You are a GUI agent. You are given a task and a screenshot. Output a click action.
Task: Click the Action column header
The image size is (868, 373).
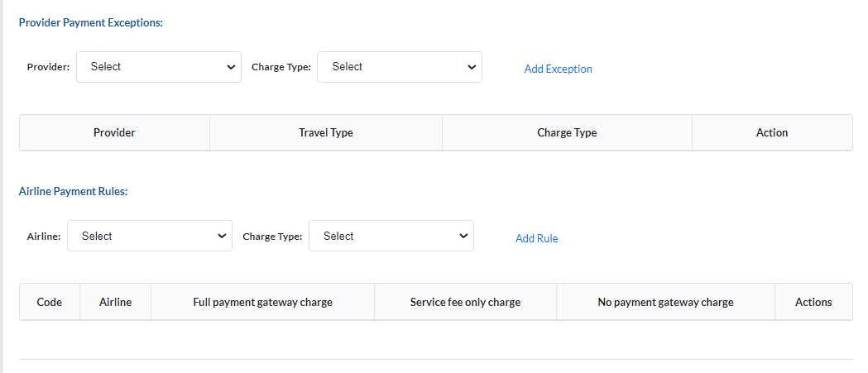[772, 132]
